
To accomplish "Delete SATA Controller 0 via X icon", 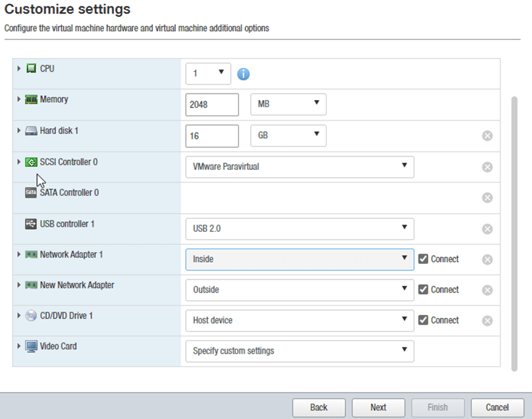I will tap(487, 198).
